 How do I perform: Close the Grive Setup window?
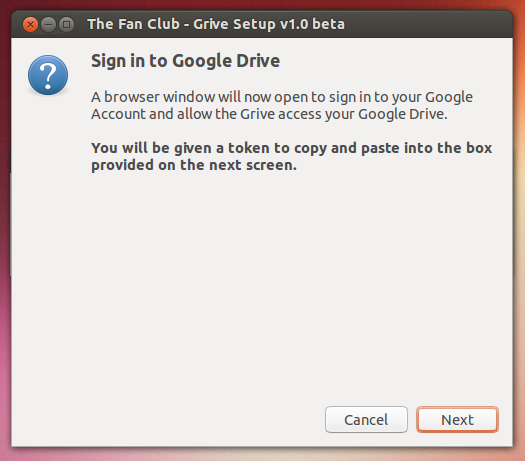(30, 24)
